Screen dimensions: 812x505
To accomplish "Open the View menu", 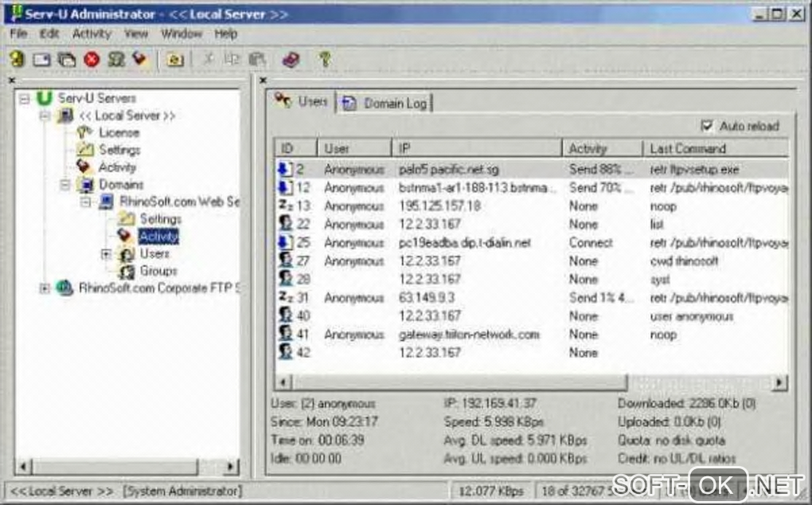I will [x=135, y=34].
